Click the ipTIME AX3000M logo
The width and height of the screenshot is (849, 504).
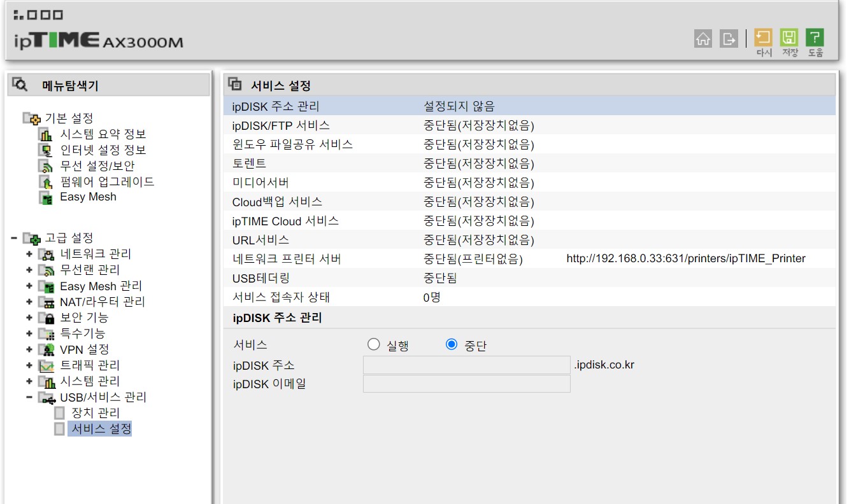(98, 41)
